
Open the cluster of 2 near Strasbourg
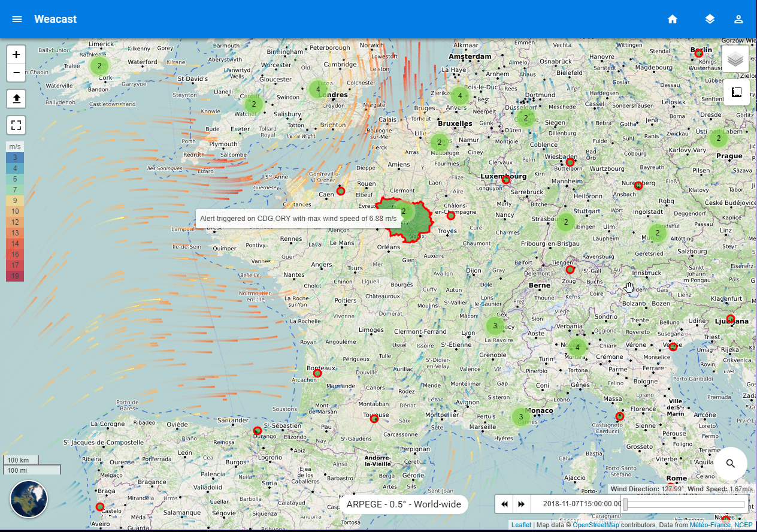pos(565,222)
